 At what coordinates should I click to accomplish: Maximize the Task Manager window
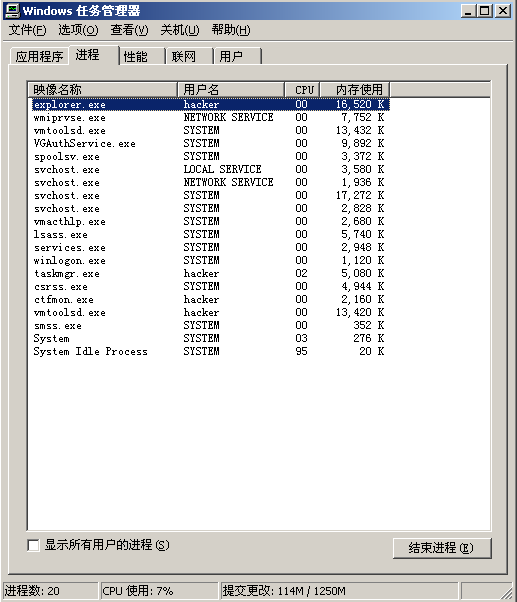pos(485,11)
